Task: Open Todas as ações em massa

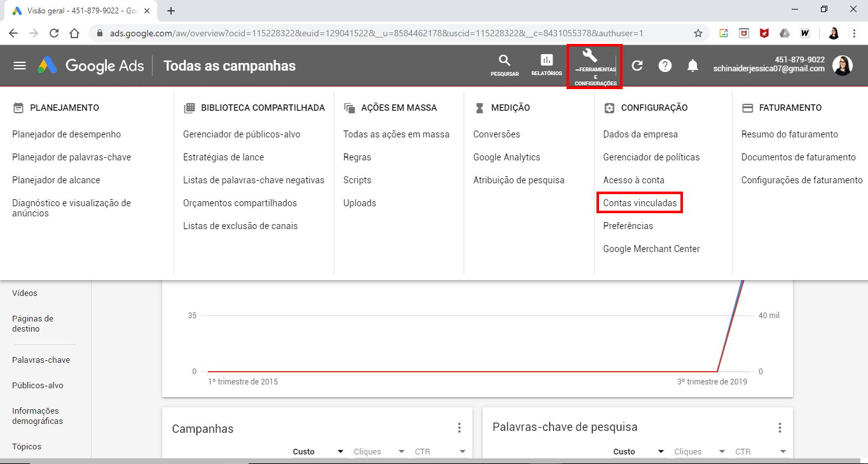Action: [x=396, y=134]
